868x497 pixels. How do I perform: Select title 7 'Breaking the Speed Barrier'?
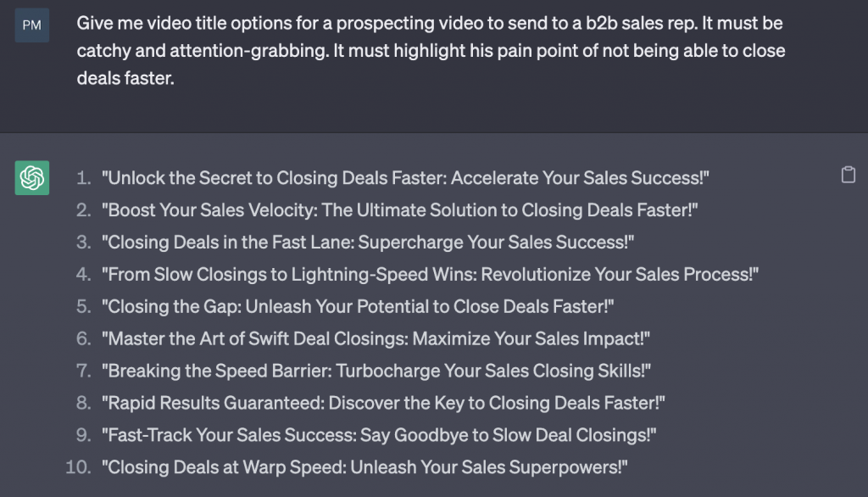click(376, 371)
